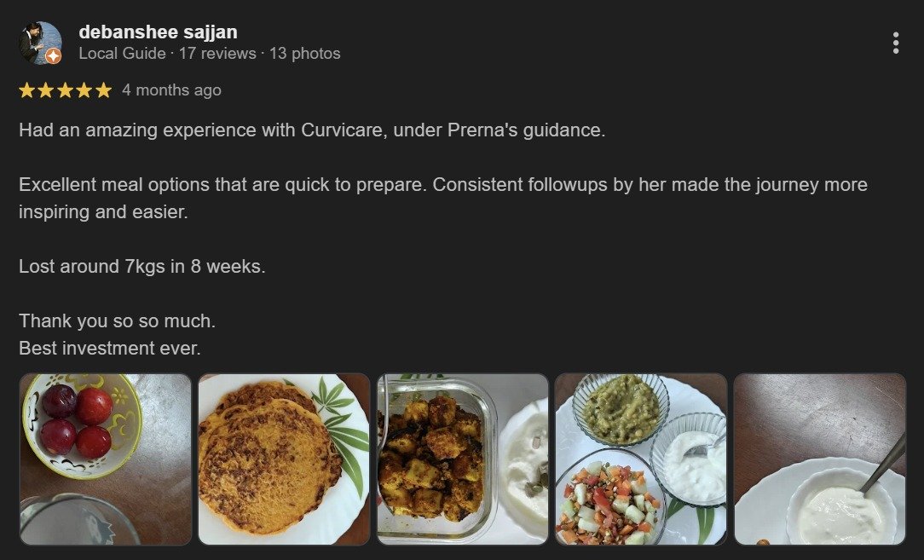
Task: Click the fifth star in the rating
Action: pos(103,90)
